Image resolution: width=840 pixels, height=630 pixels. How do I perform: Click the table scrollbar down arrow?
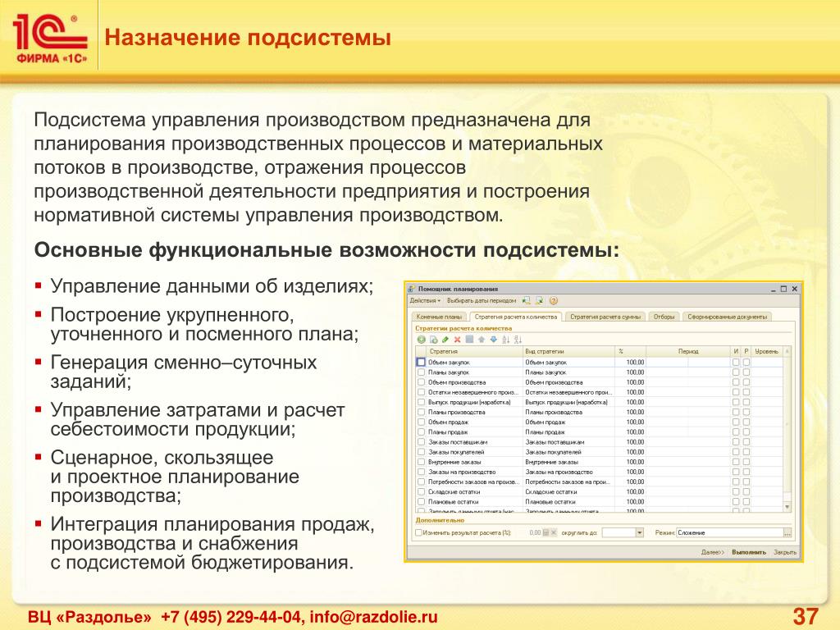pyautogui.click(x=787, y=506)
